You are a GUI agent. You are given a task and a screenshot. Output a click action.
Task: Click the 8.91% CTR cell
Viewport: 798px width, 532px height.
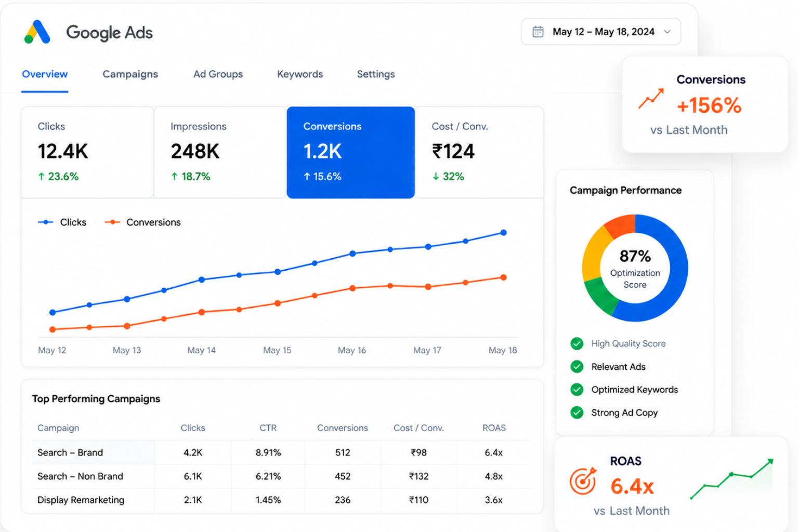click(268, 453)
